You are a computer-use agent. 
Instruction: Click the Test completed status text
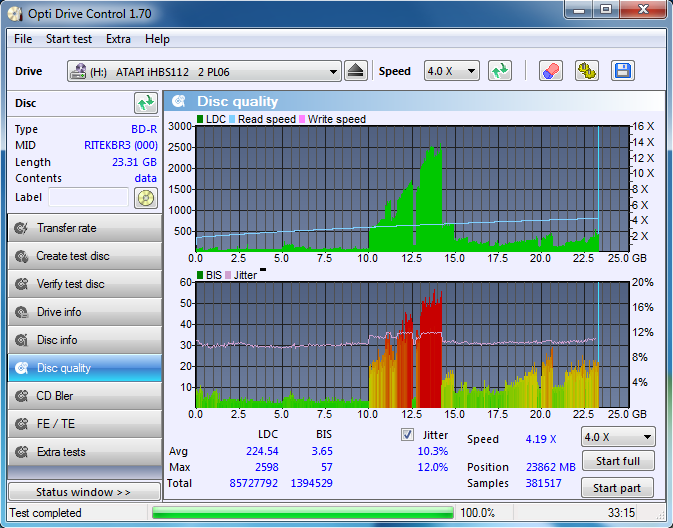pos(45,513)
